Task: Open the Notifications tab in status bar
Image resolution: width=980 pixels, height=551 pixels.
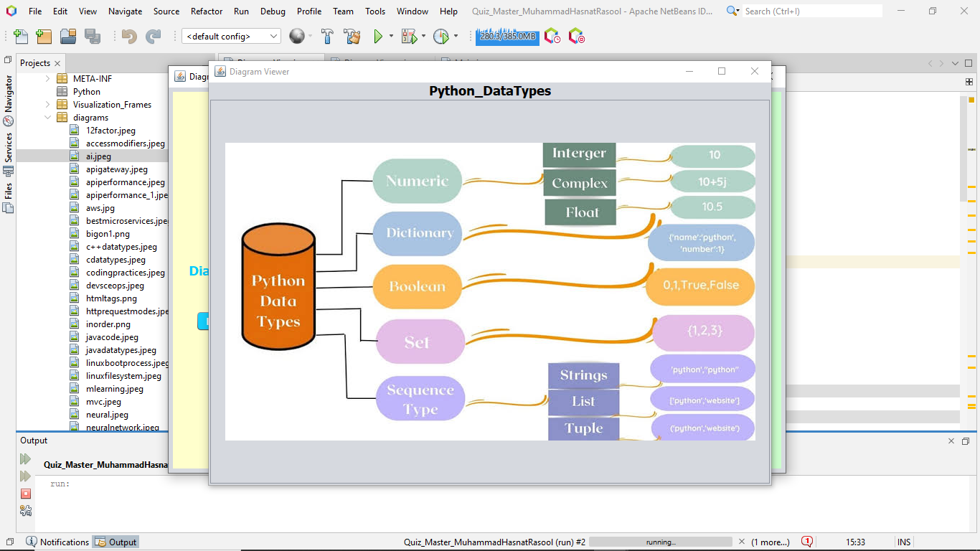Action: point(57,542)
